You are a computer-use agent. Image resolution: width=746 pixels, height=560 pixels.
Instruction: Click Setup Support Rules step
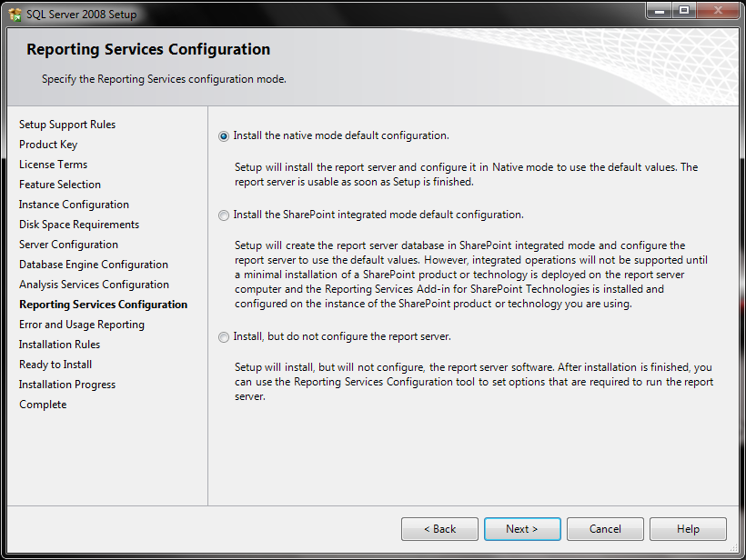(x=67, y=125)
